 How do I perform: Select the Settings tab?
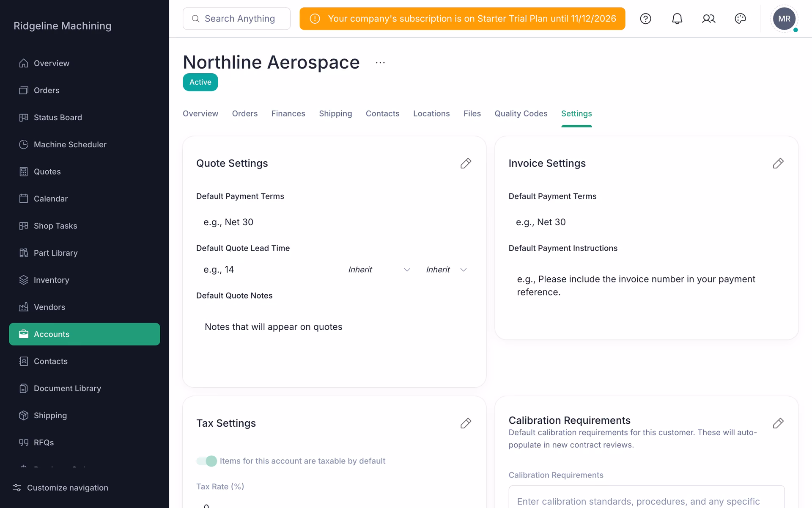pos(576,113)
